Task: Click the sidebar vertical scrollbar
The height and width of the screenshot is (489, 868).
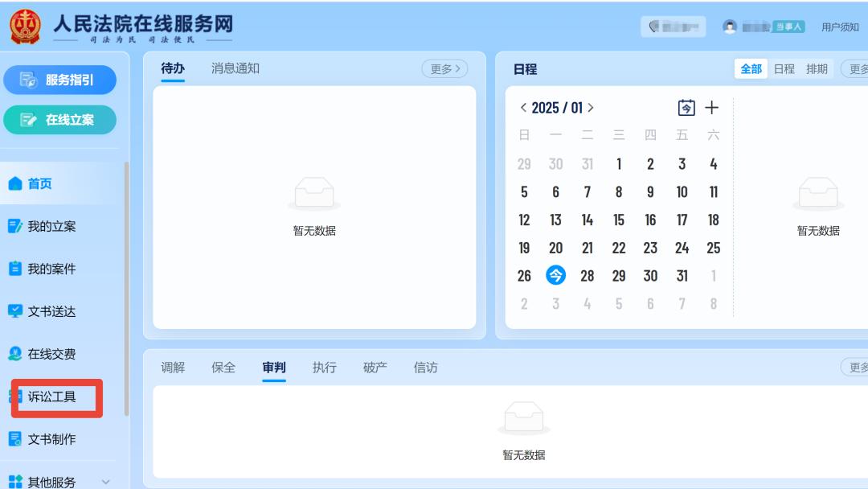Action: click(125, 290)
